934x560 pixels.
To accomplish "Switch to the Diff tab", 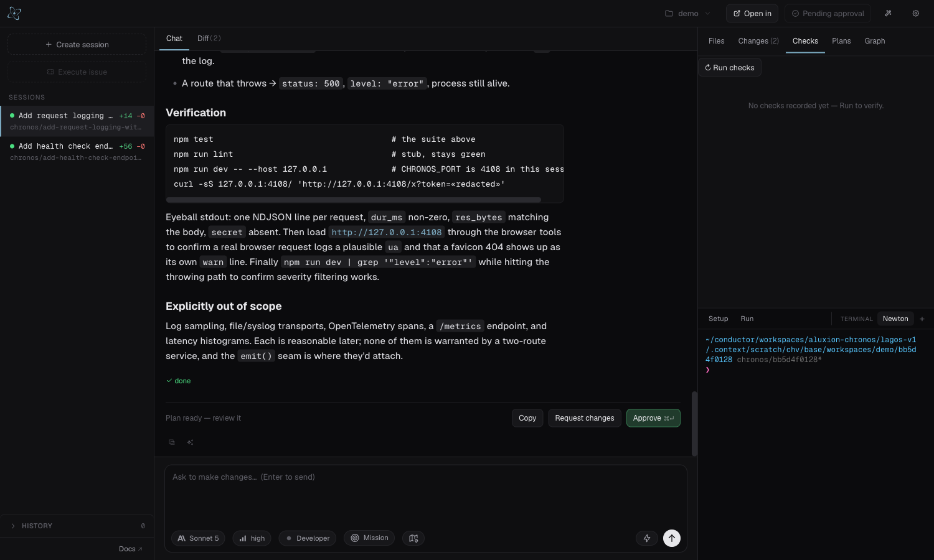I will [x=209, y=39].
